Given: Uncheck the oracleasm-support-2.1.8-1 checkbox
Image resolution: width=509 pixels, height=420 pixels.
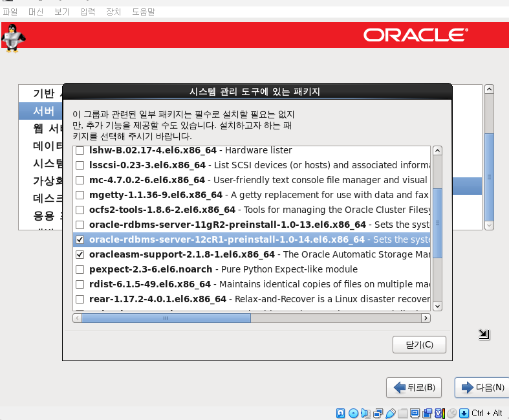Looking at the screenshot, I should click(80, 255).
